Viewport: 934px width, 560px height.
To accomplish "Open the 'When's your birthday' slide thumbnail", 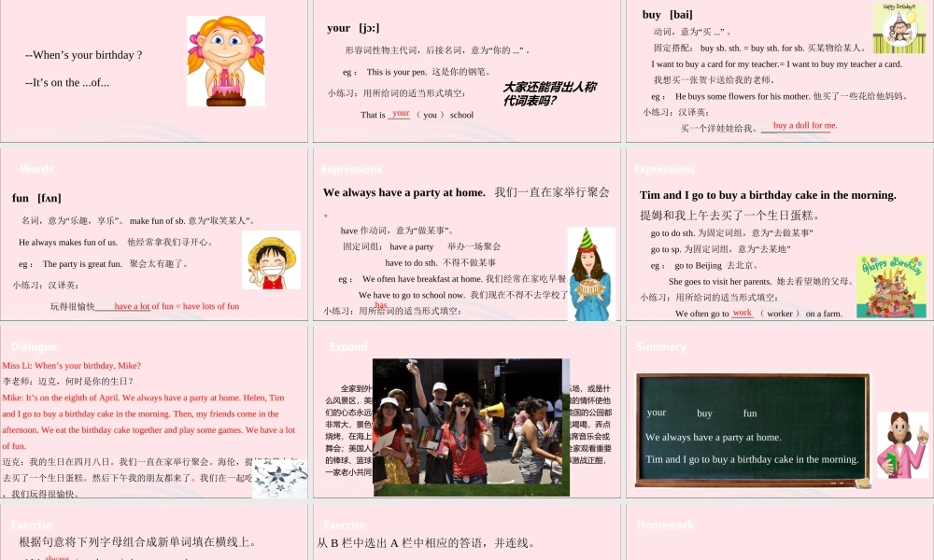I will (x=154, y=71).
